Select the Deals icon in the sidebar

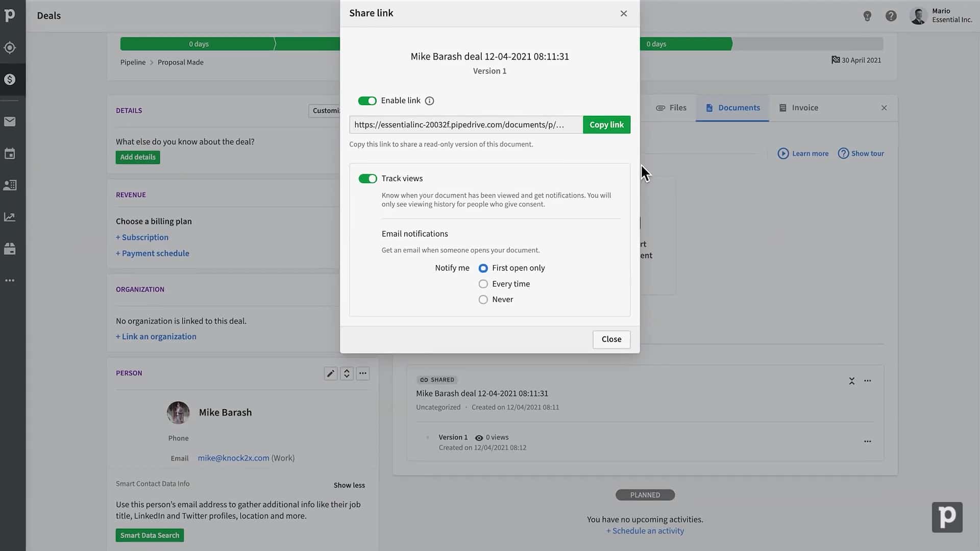10,79
